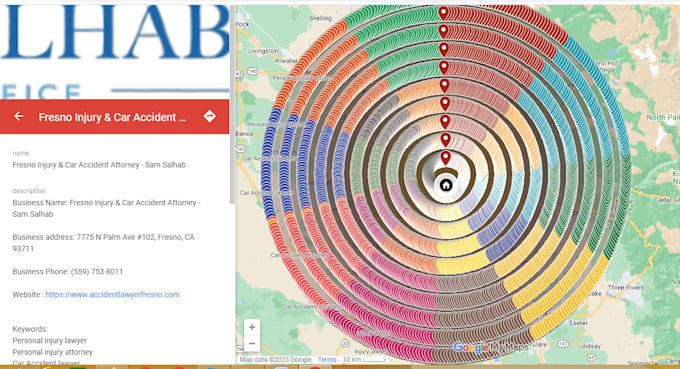Select the home marker at the spiral center
Image resolution: width=680 pixels, height=369 pixels.
(446, 185)
